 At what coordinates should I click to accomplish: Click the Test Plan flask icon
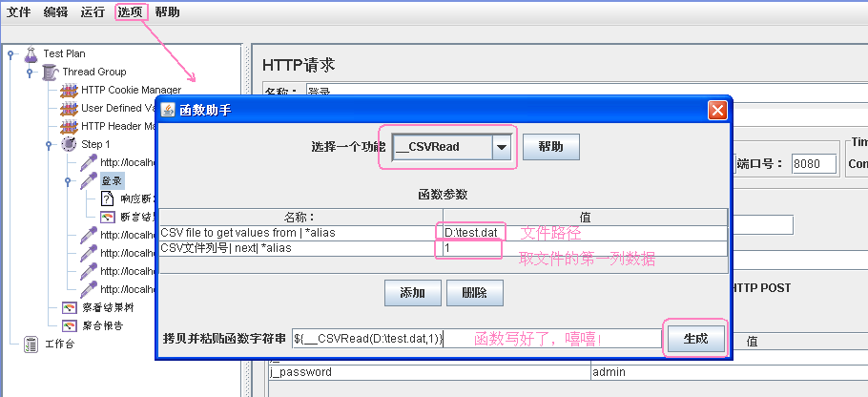click(x=31, y=53)
